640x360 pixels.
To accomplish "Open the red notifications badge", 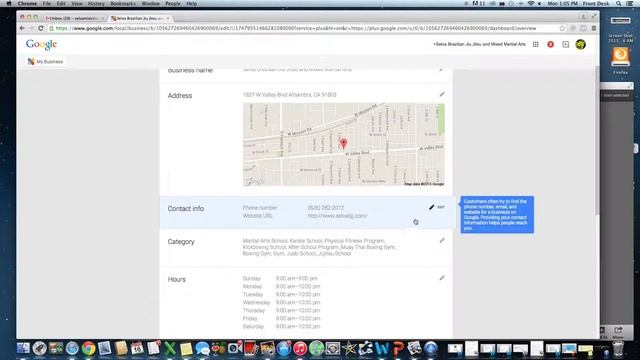I will pos(551,44).
